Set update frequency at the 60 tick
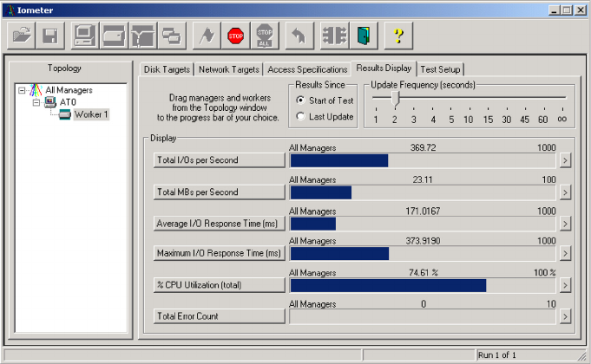This screenshot has width=591, height=364. (x=542, y=108)
